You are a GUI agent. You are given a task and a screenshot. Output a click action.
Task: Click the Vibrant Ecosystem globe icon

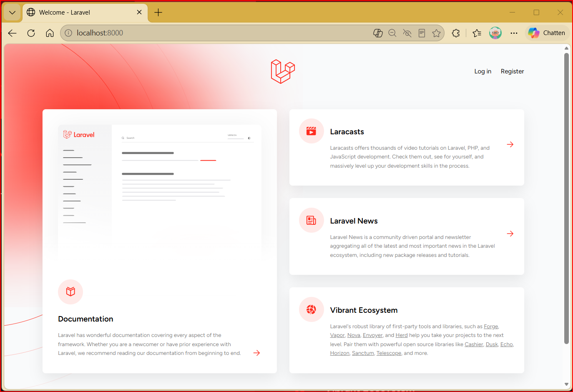(x=311, y=309)
